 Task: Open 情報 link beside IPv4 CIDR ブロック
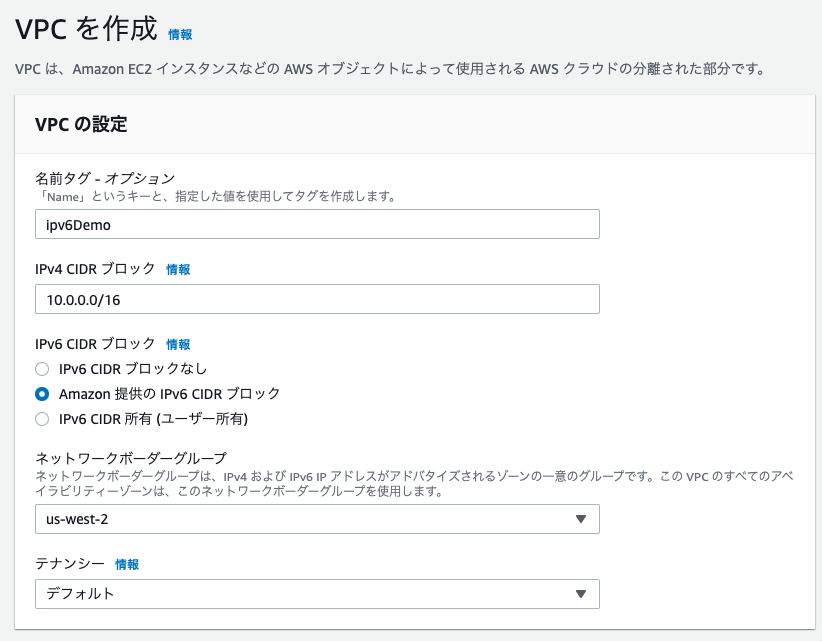[x=178, y=269]
